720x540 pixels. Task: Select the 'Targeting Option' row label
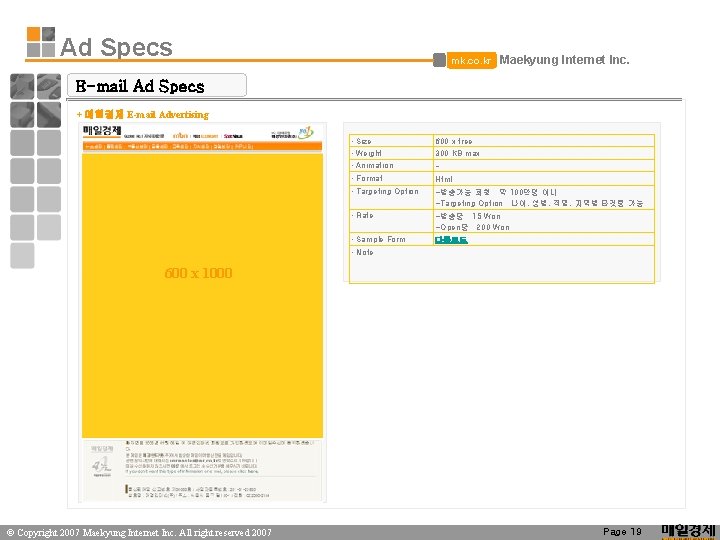(x=387, y=191)
